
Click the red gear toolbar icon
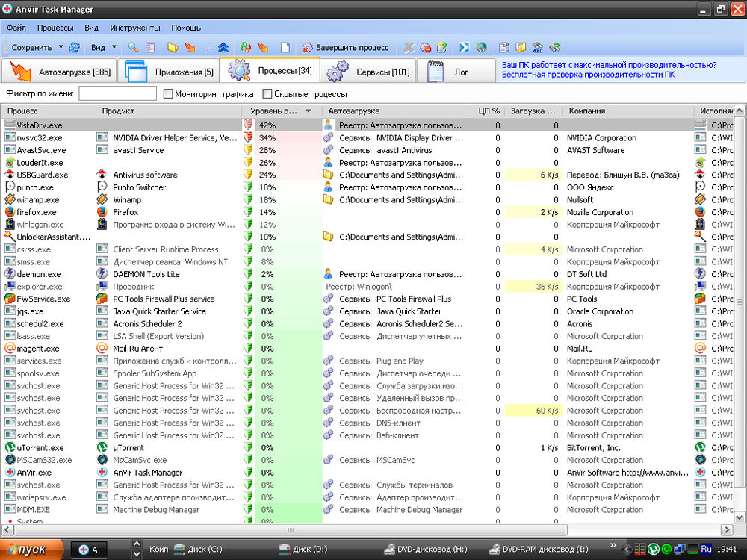point(426,47)
